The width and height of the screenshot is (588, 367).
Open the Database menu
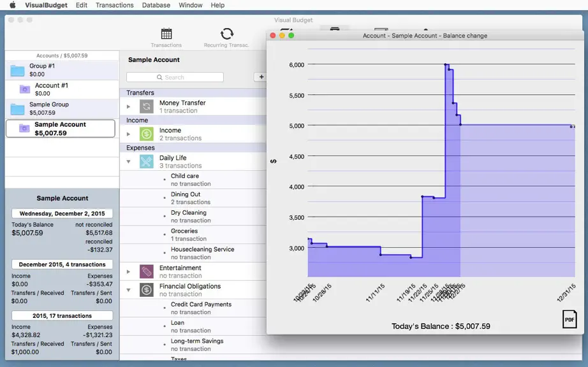click(156, 5)
